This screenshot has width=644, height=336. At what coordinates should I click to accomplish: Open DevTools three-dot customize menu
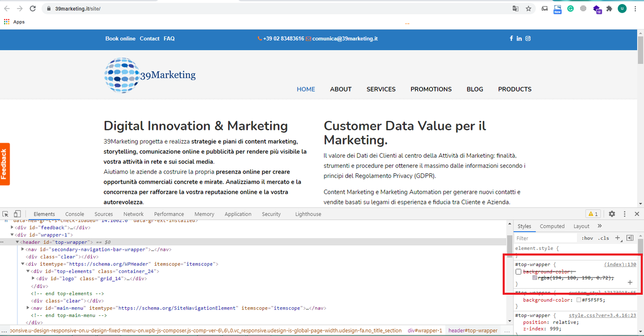point(624,214)
